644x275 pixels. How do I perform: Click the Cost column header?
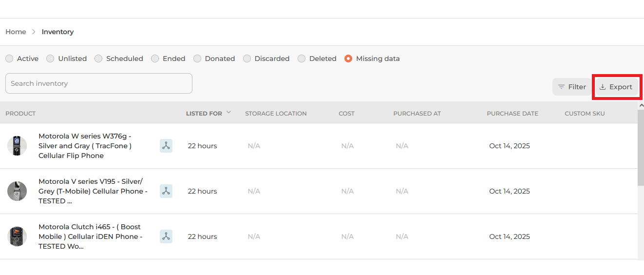pyautogui.click(x=347, y=114)
